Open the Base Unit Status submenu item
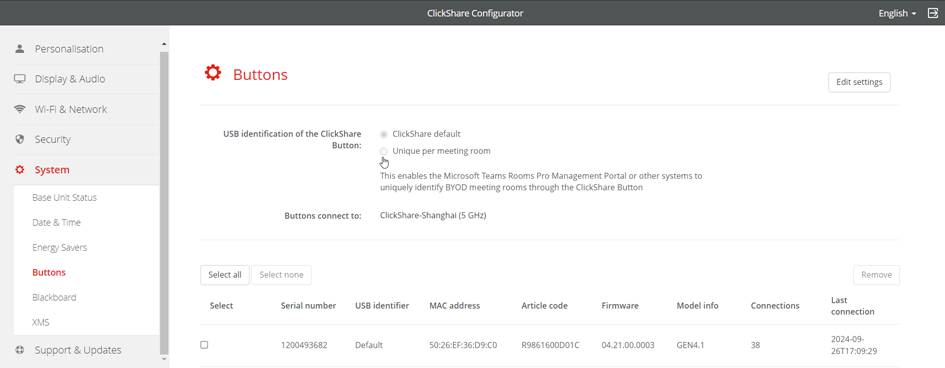 coord(64,198)
